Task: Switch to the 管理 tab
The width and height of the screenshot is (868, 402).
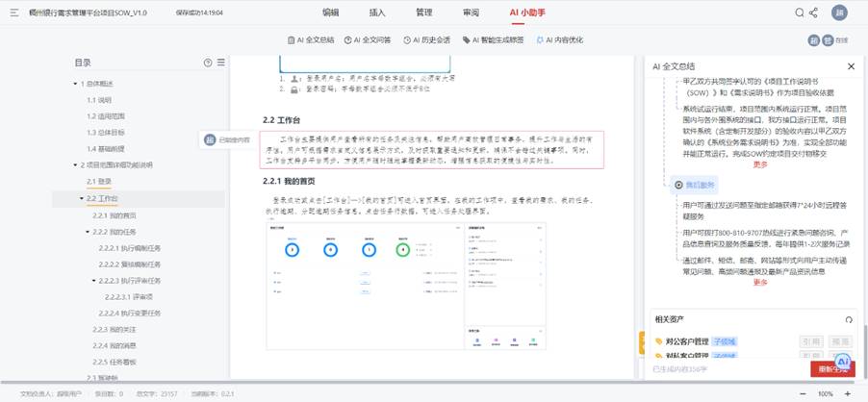Action: click(x=424, y=13)
